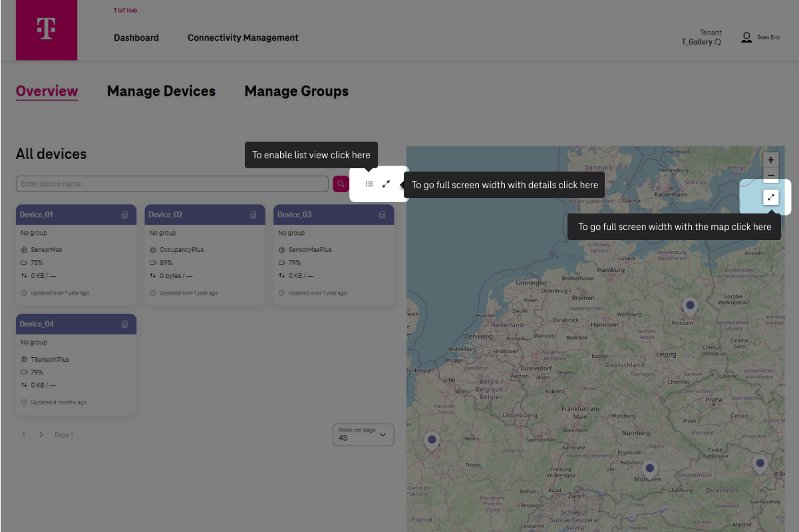
Task: Click the copy icon on Device_01 card
Action: coord(124,215)
